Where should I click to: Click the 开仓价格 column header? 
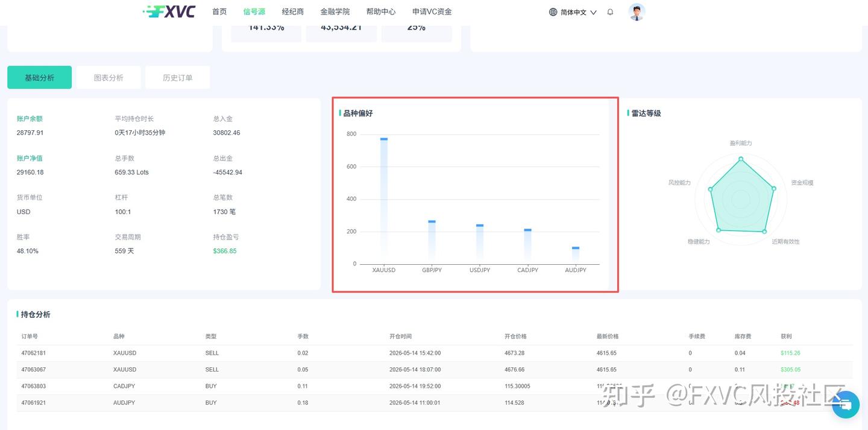pyautogui.click(x=515, y=336)
